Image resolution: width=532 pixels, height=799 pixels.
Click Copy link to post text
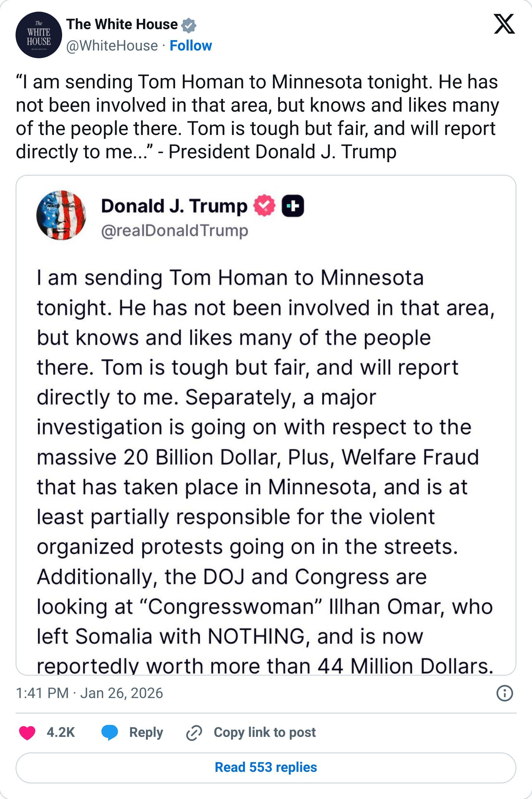coord(265,733)
